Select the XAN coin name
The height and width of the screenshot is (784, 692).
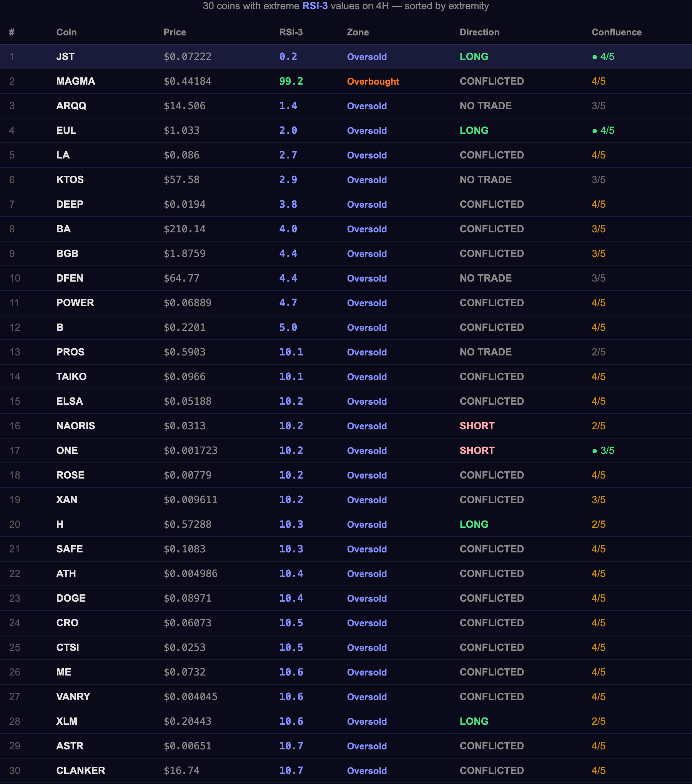tap(67, 500)
